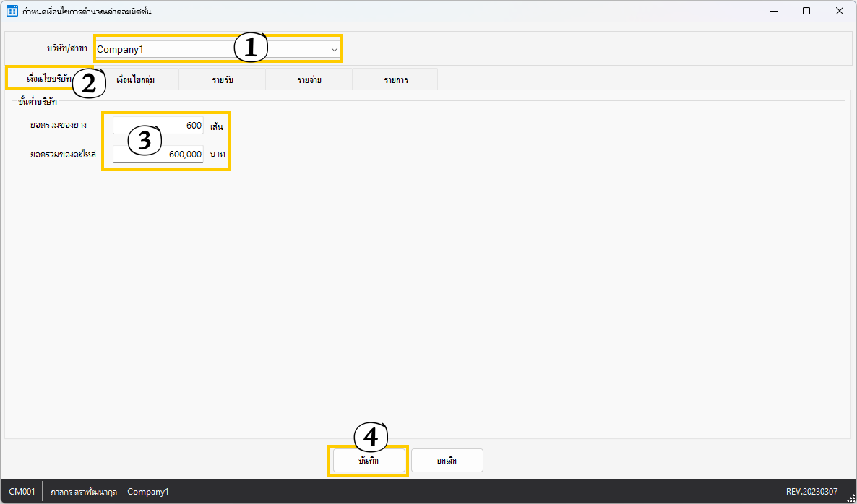Click REV.20230307 version text

[x=812, y=492]
